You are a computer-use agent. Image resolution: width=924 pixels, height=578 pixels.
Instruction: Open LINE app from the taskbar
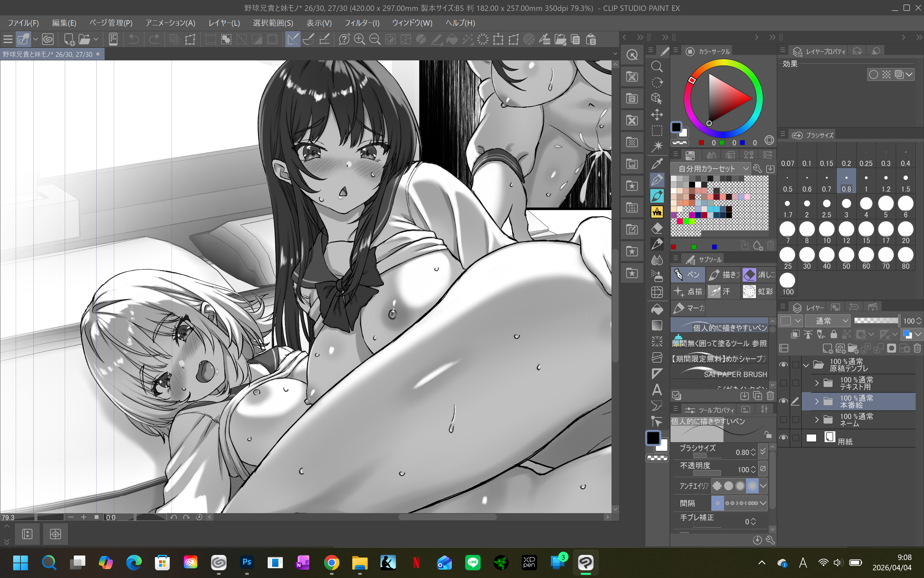click(473, 562)
